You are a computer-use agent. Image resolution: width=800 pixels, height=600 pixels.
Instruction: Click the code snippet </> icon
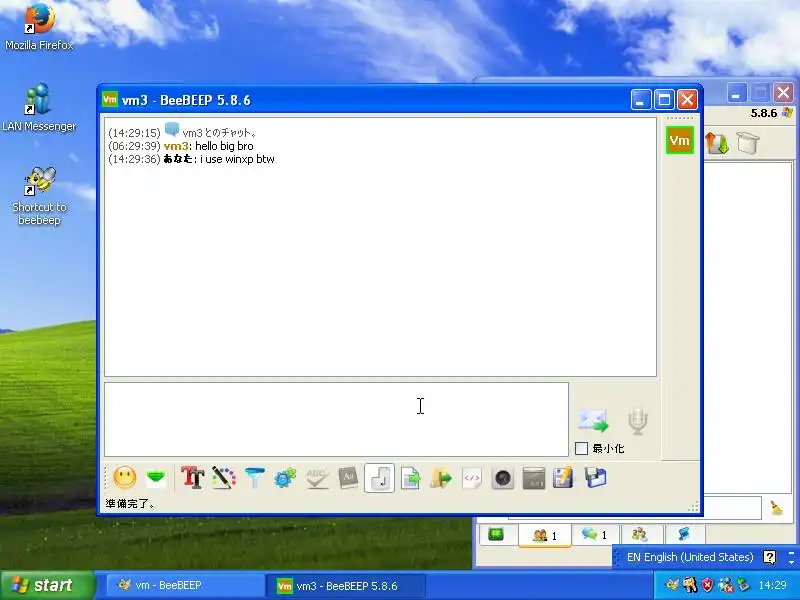tap(471, 478)
